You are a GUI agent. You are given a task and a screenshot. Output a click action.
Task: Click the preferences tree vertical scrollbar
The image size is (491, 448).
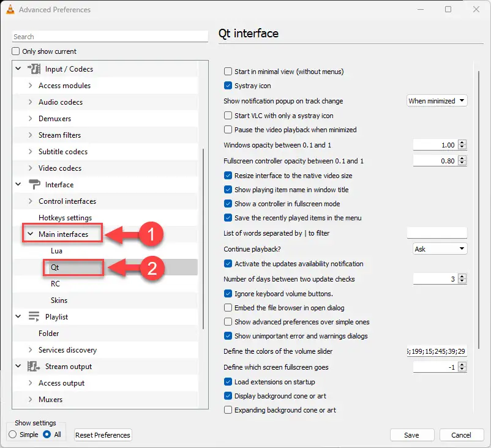(203, 239)
